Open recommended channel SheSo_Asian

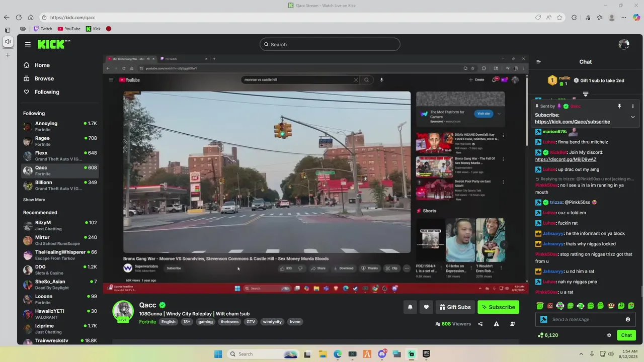pyautogui.click(x=60, y=285)
